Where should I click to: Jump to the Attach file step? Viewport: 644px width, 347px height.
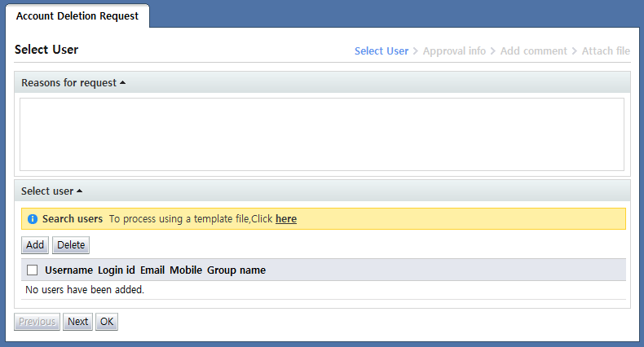pyautogui.click(x=606, y=51)
